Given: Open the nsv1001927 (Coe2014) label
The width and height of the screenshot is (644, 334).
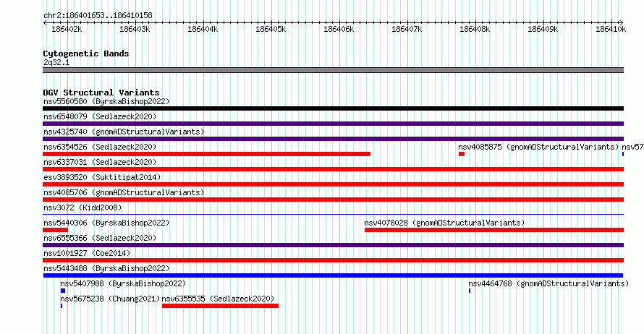Looking at the screenshot, I should [x=87, y=253].
